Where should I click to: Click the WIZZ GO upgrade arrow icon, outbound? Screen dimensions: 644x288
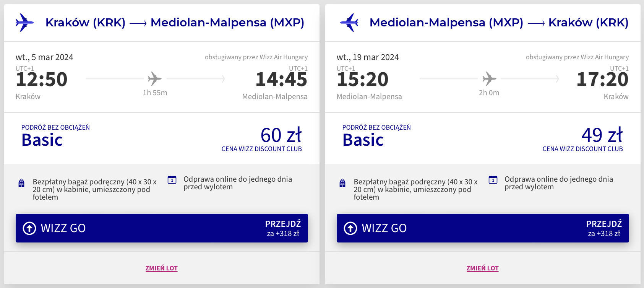(29, 228)
